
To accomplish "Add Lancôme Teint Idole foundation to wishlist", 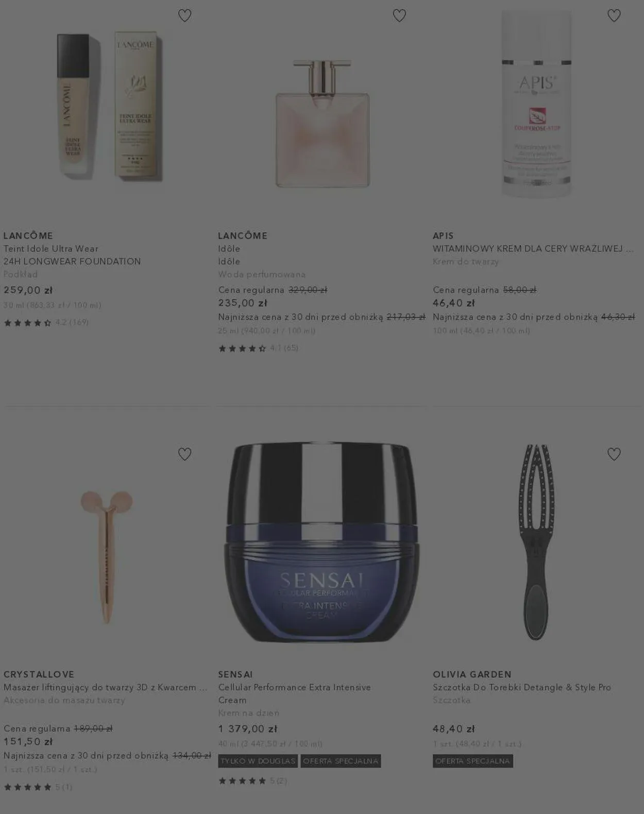I will click(x=184, y=15).
